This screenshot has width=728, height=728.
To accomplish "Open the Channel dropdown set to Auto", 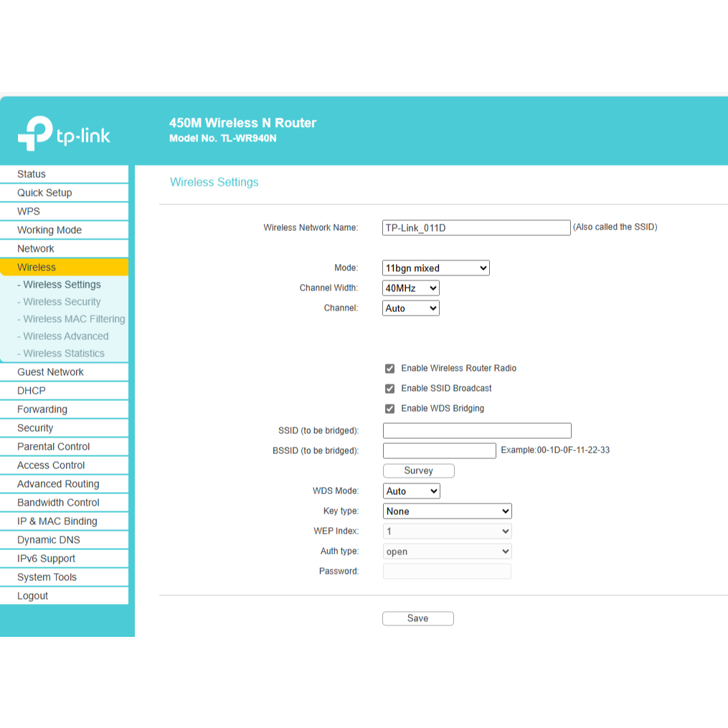I will pyautogui.click(x=410, y=308).
